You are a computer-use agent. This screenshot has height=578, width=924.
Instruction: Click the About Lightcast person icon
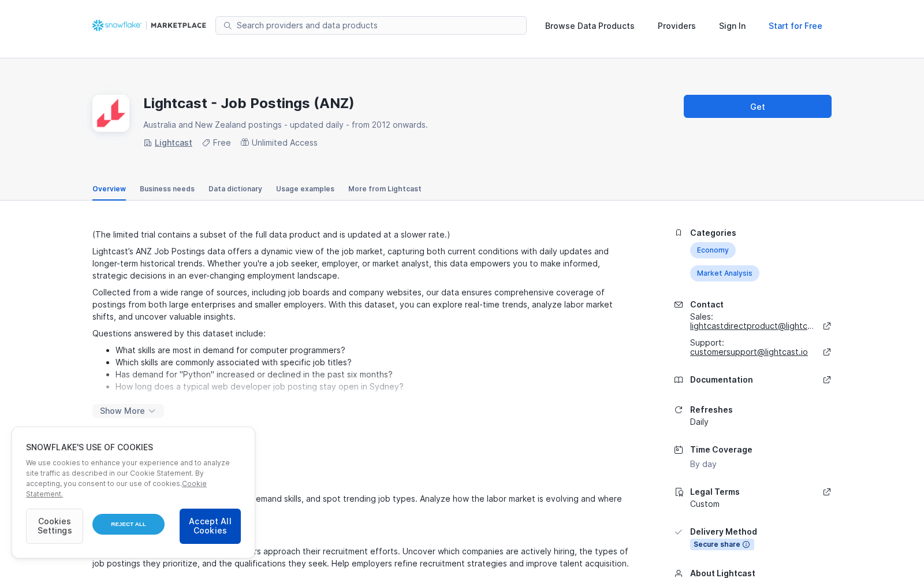pyautogui.click(x=679, y=573)
